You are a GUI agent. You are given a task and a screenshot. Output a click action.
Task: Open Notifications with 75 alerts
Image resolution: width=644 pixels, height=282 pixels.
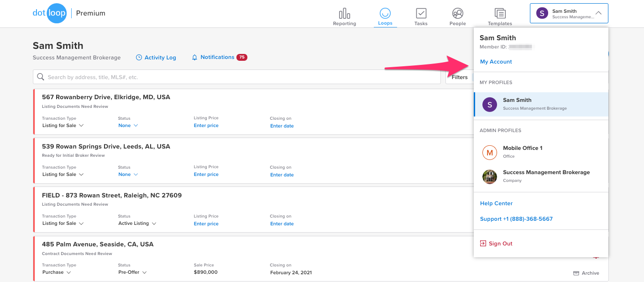pos(217,57)
